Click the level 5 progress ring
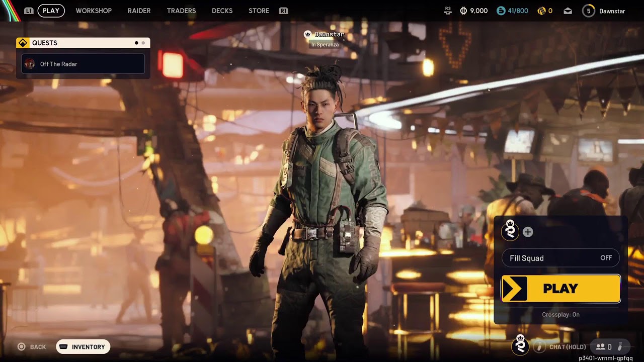The width and height of the screenshot is (644, 362). [588, 11]
